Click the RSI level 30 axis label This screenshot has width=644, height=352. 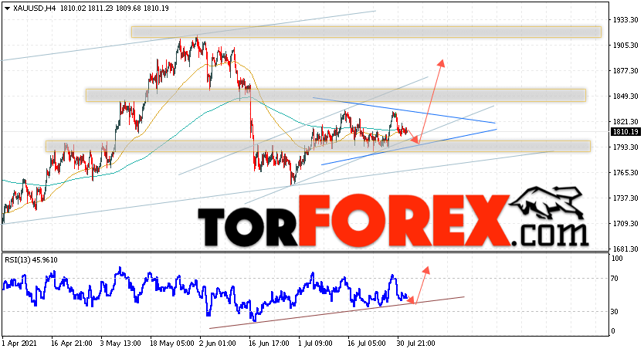coord(615,312)
